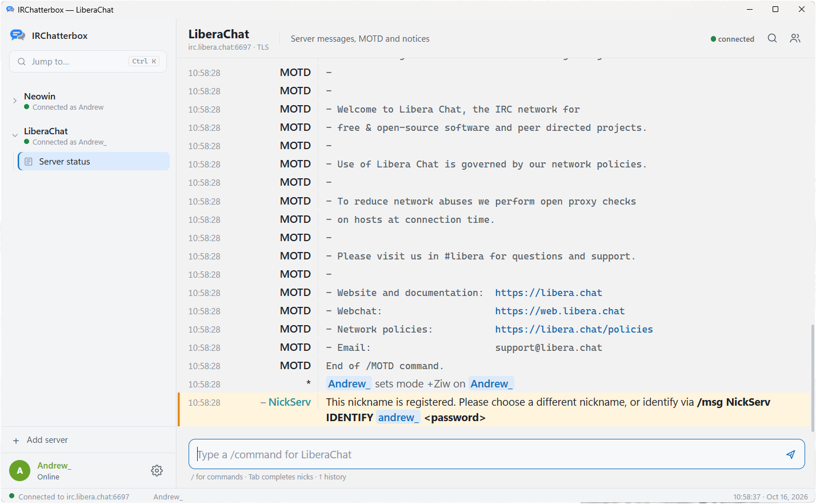Image resolution: width=816 pixels, height=504 pixels.
Task: Click 'Connected as Andrew_' under LiberaChat
Action: tap(69, 142)
